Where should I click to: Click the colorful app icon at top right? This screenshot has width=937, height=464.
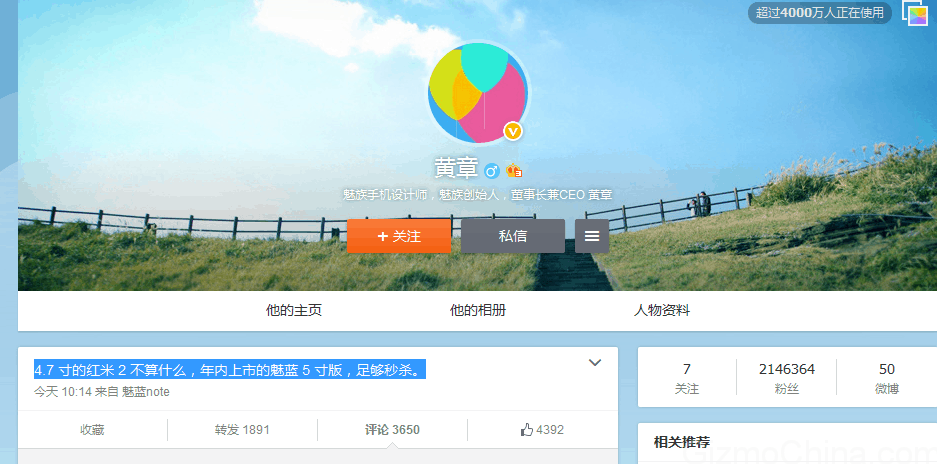click(917, 14)
